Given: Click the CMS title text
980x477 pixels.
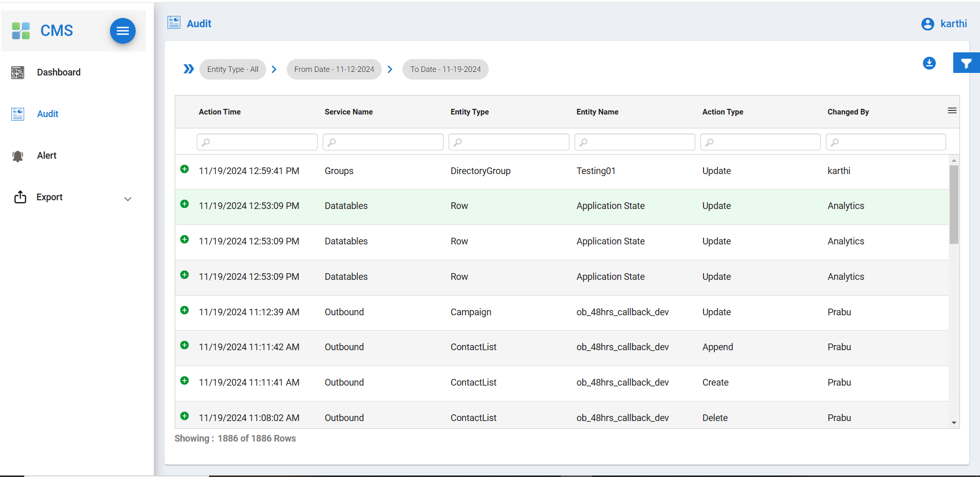Looking at the screenshot, I should coord(57,31).
